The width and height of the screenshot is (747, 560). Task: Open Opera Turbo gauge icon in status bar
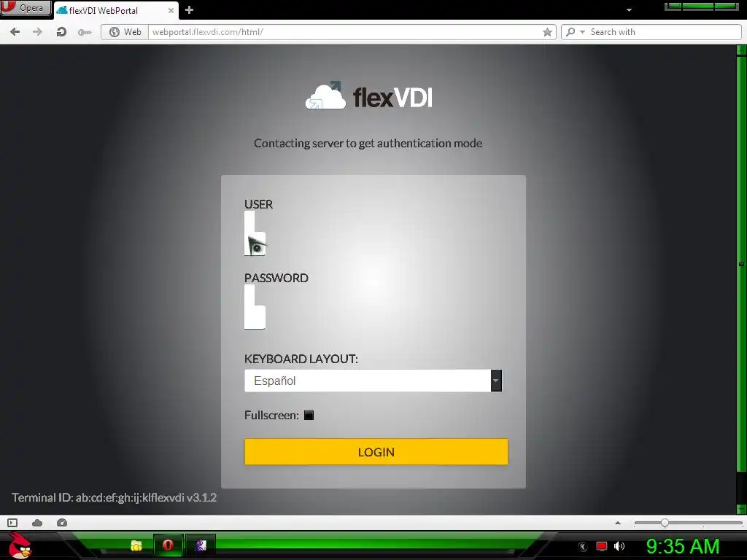[62, 523]
